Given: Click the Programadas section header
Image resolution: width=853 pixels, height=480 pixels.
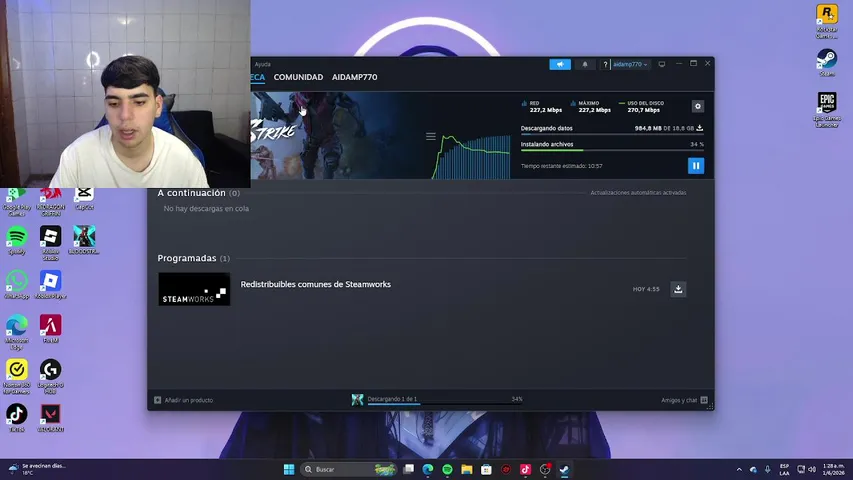Looking at the screenshot, I should 193,258.
